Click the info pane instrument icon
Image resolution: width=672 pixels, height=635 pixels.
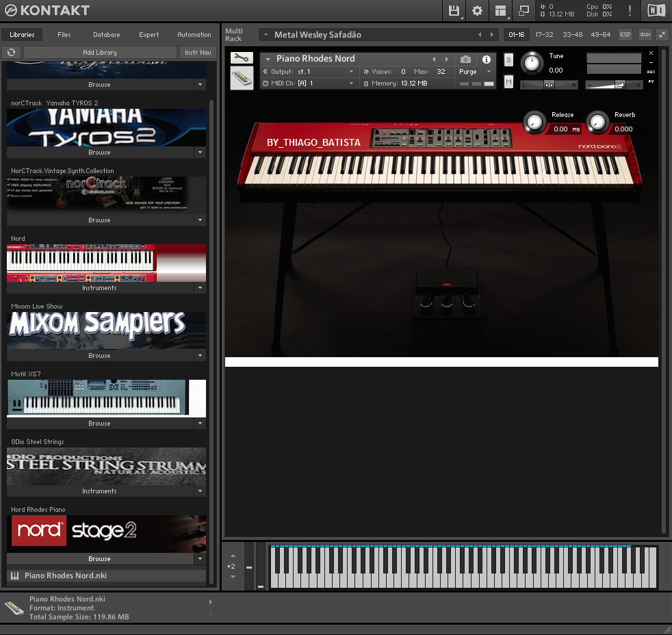(14, 608)
